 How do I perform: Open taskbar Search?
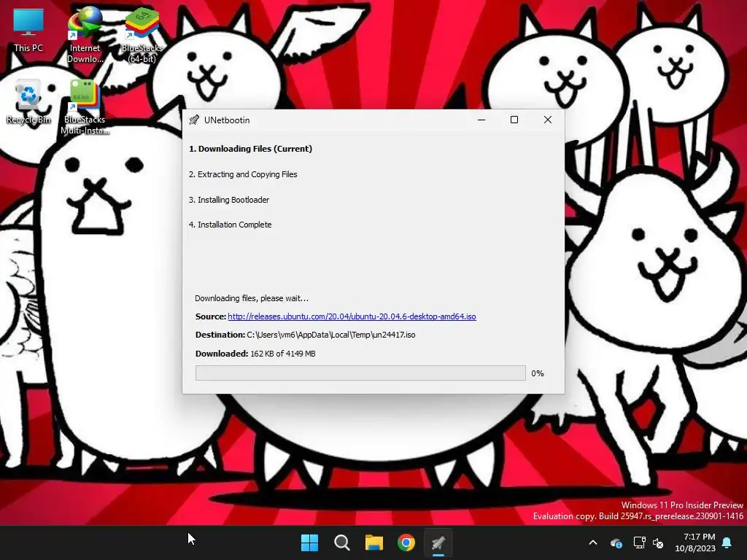(x=341, y=542)
